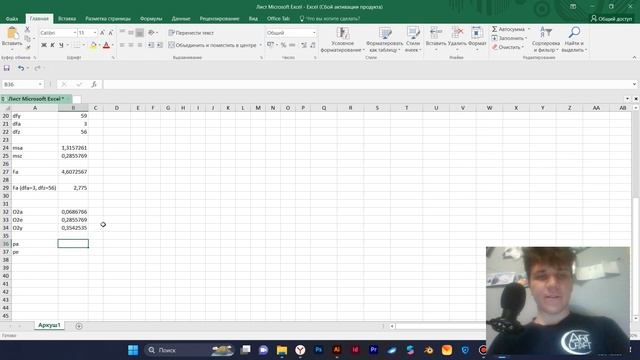Click the Cut scissors icon
640x360 pixels.
pos(27,30)
